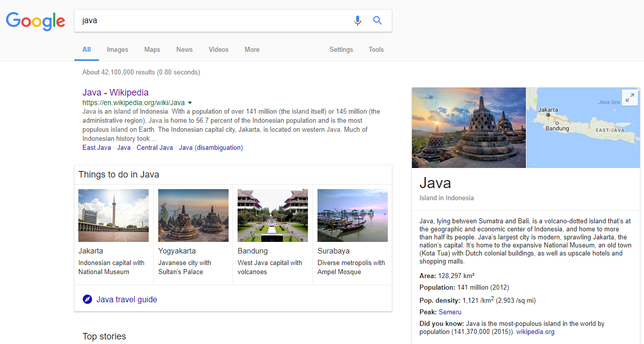Screen dimensions: 644x344
Task: Click the Area label link
Action: pos(427,276)
